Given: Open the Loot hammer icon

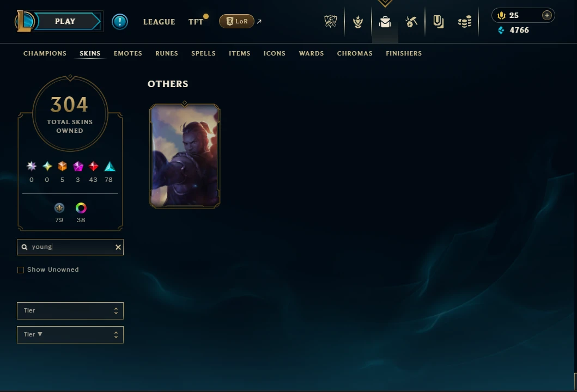Looking at the screenshot, I should click(x=411, y=22).
